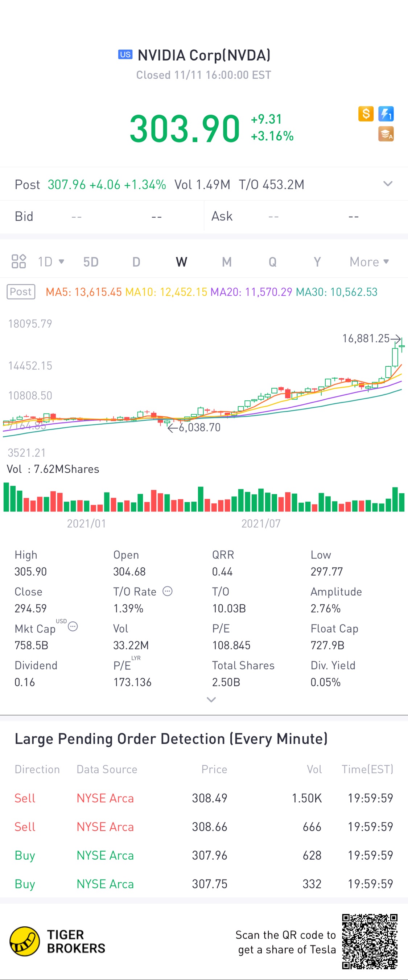
Task: Tap the 16,881.25 high marker on chart
Action: 371,338
